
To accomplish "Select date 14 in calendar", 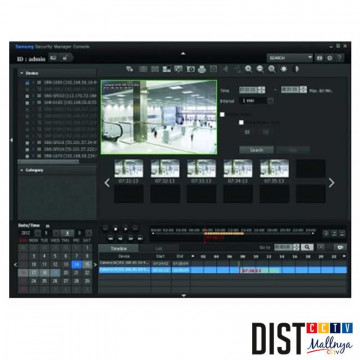I will pos(76,264).
